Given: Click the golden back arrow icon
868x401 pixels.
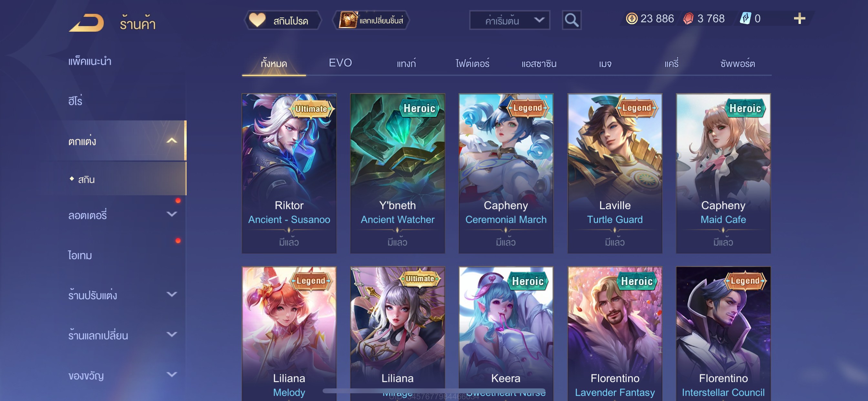Looking at the screenshot, I should tap(86, 23).
